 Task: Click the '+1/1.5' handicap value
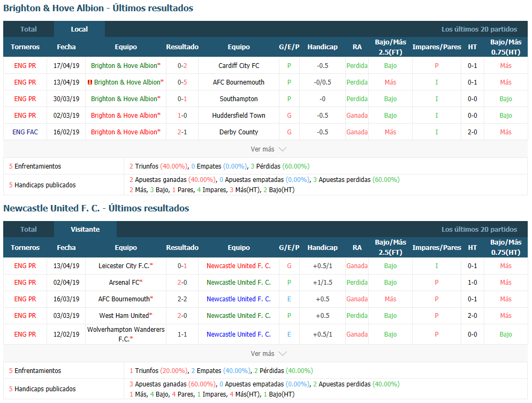(x=322, y=283)
